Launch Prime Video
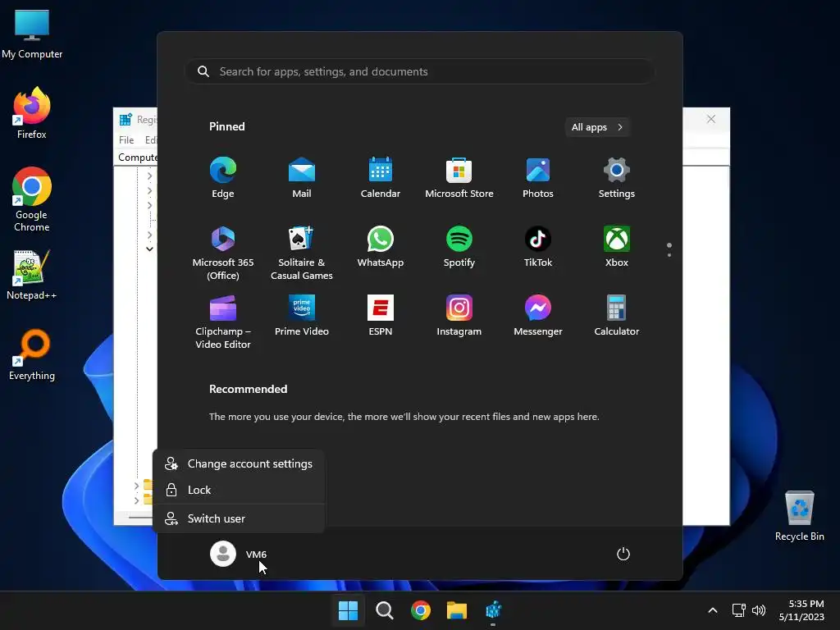840x630 pixels. 302,316
